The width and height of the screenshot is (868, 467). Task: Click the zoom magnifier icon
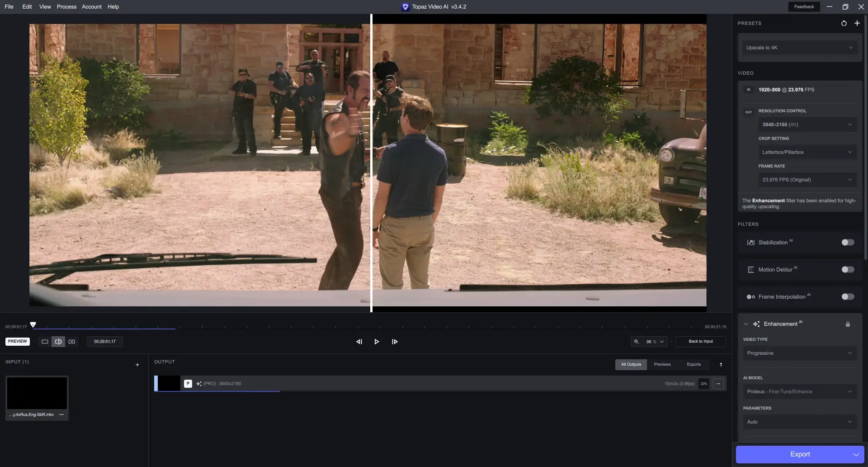tap(636, 342)
